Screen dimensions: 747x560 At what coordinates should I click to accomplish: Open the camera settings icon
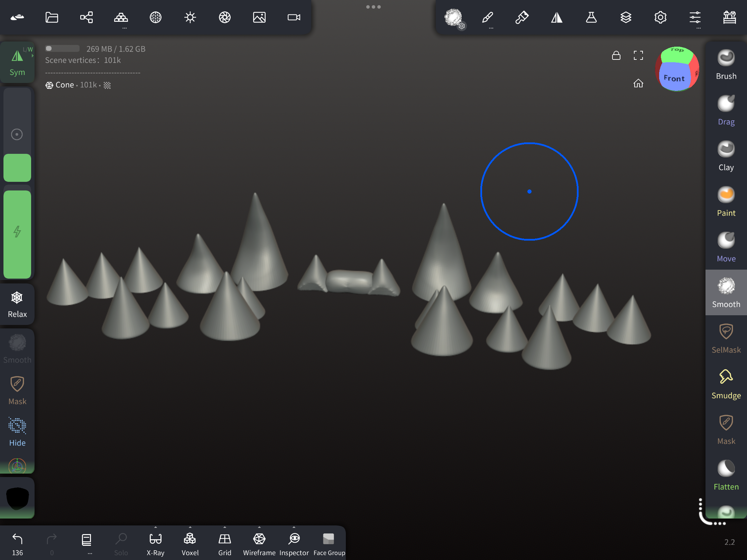tap(294, 17)
